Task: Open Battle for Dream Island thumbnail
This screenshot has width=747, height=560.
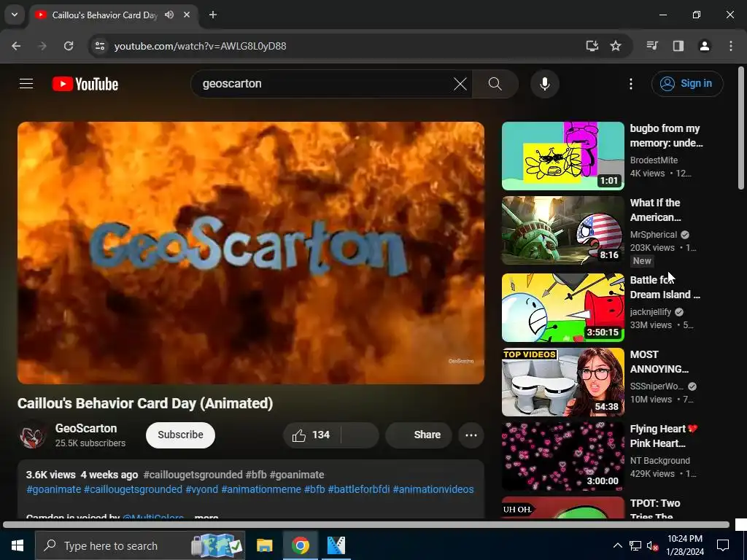Action: pyautogui.click(x=562, y=308)
